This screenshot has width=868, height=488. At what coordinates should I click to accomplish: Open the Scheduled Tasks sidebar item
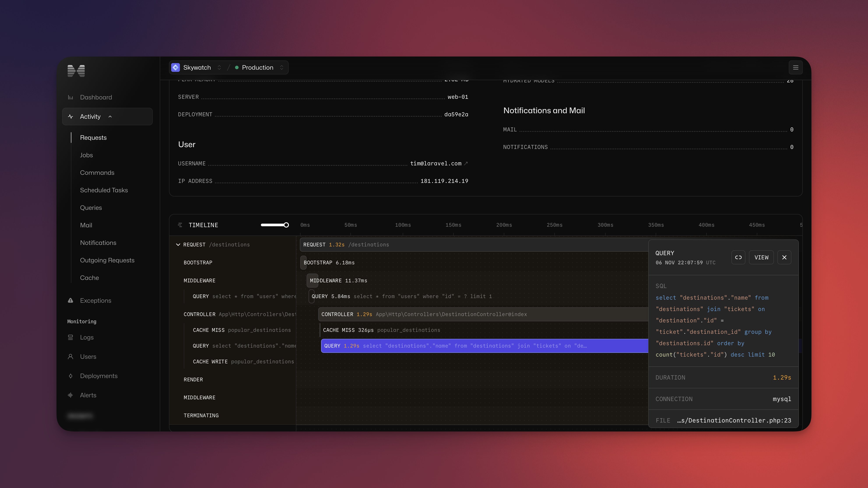tap(104, 190)
